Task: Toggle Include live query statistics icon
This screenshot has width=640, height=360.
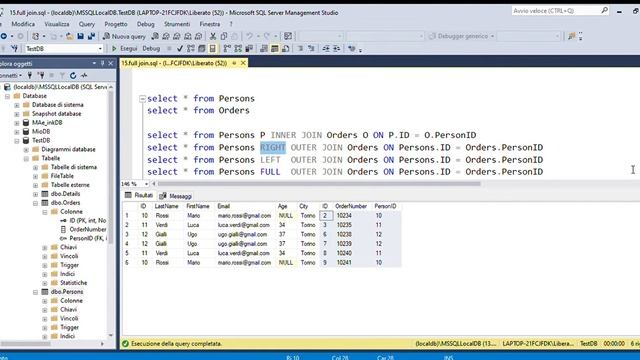Action: point(238,49)
